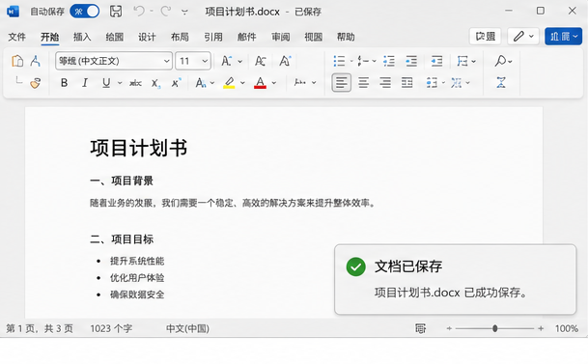This screenshot has height=364, width=588.
Task: Click the heading 一、项目背景
Action: [122, 181]
